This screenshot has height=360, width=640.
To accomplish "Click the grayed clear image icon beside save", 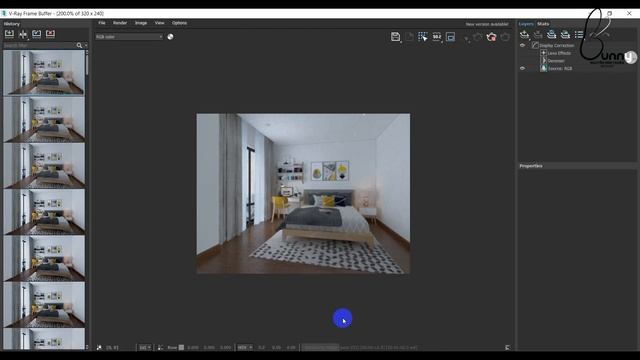I will tap(409, 37).
